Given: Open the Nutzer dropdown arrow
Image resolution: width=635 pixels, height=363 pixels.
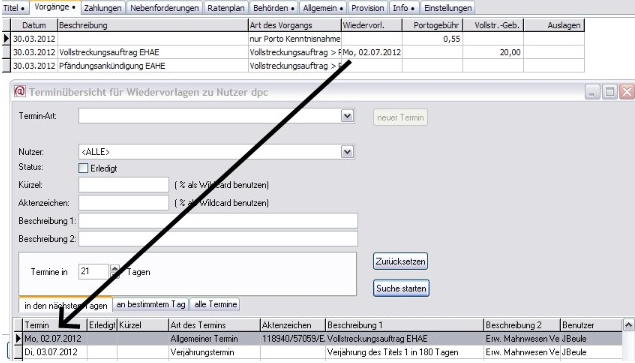Looking at the screenshot, I should point(347,152).
